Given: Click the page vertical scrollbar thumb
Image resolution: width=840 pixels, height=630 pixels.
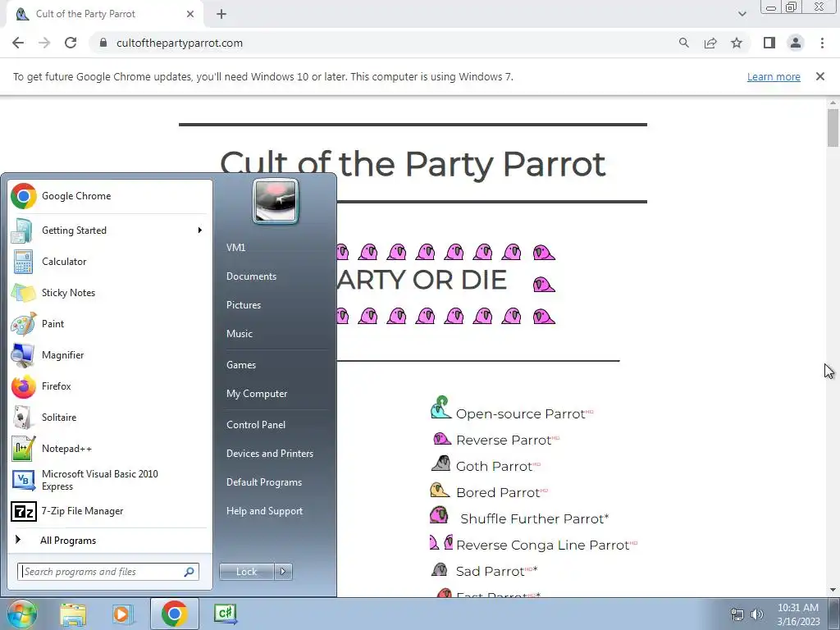Looking at the screenshot, I should pos(833,127).
